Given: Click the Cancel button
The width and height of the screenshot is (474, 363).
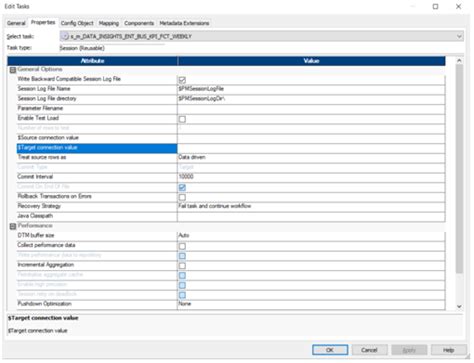Looking at the screenshot, I should click(369, 350).
